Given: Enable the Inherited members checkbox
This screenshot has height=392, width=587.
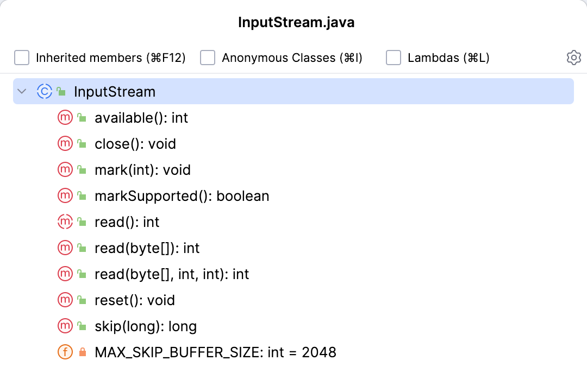Looking at the screenshot, I should coord(22,58).
